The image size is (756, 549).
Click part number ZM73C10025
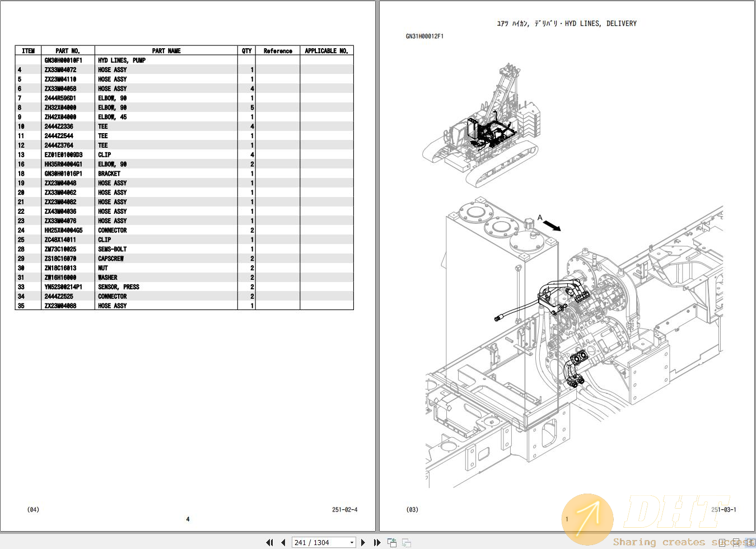click(60, 249)
